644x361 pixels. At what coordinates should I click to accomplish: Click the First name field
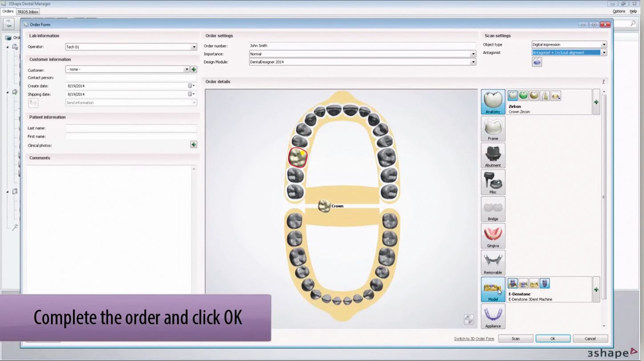(131, 137)
